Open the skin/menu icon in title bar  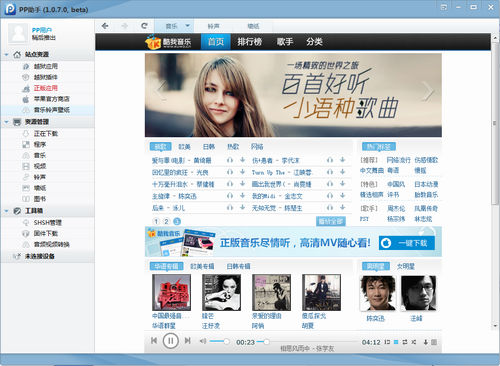coord(444,7)
